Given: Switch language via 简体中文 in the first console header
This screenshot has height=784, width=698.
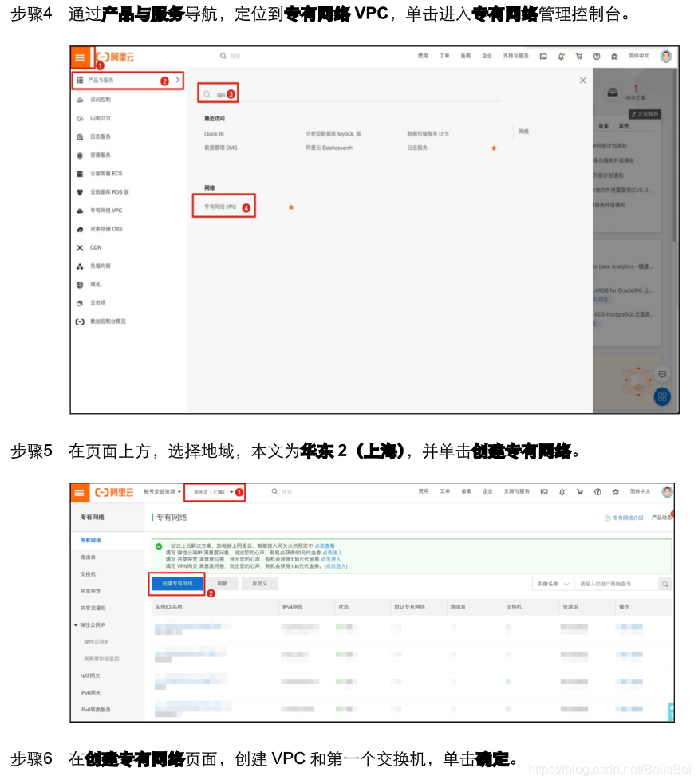Looking at the screenshot, I should coord(639,56).
